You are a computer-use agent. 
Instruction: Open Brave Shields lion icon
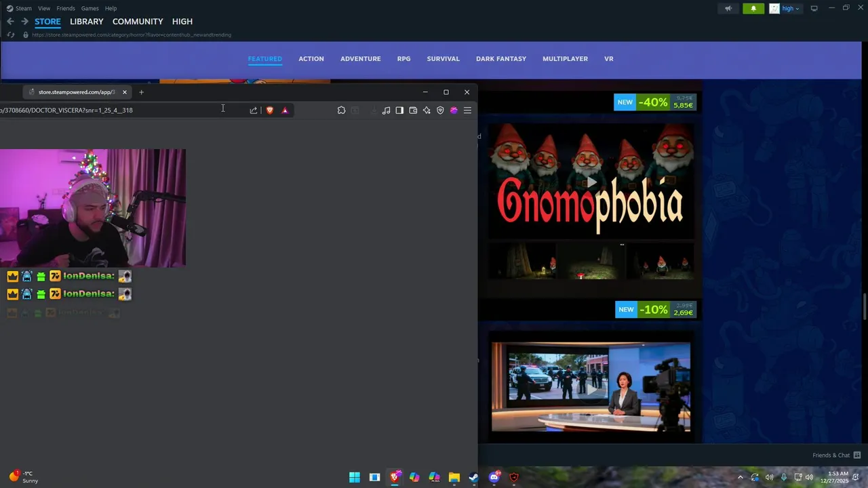pyautogui.click(x=270, y=110)
